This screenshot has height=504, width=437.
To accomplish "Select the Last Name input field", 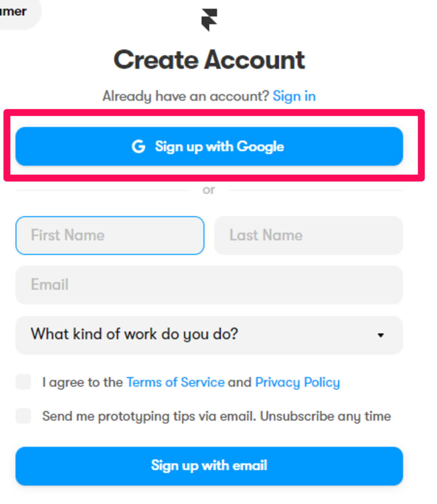I will click(309, 235).
